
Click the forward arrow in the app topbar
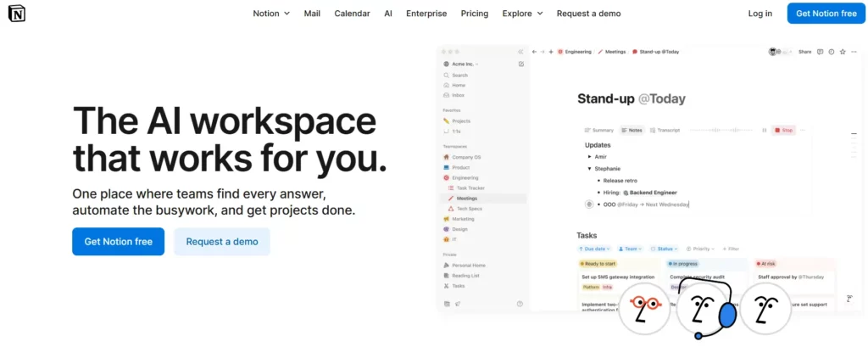[x=542, y=52]
